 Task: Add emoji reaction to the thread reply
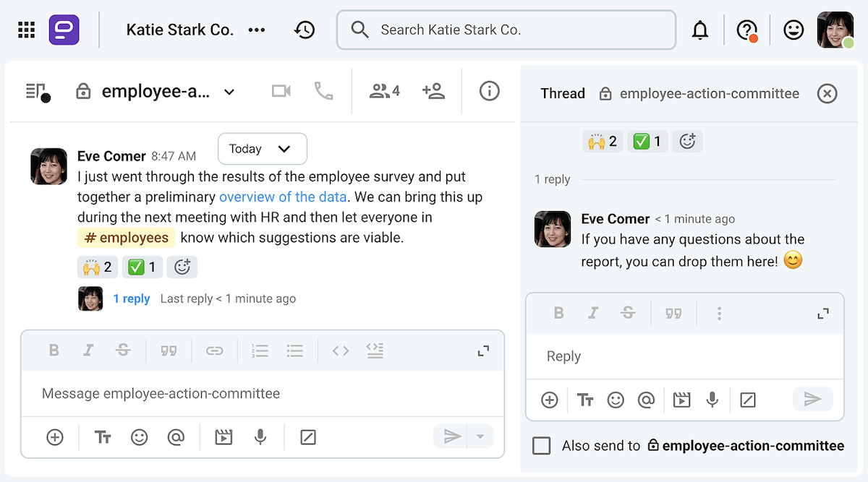(687, 141)
